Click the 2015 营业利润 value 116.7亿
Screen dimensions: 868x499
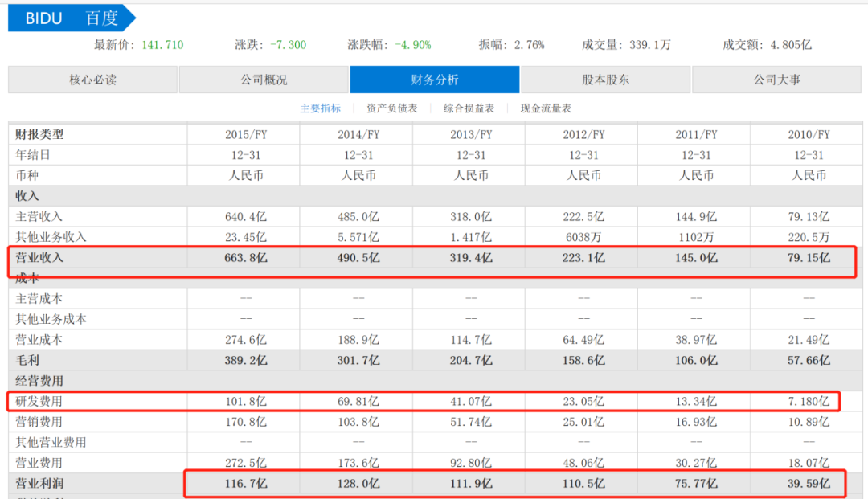point(246,484)
